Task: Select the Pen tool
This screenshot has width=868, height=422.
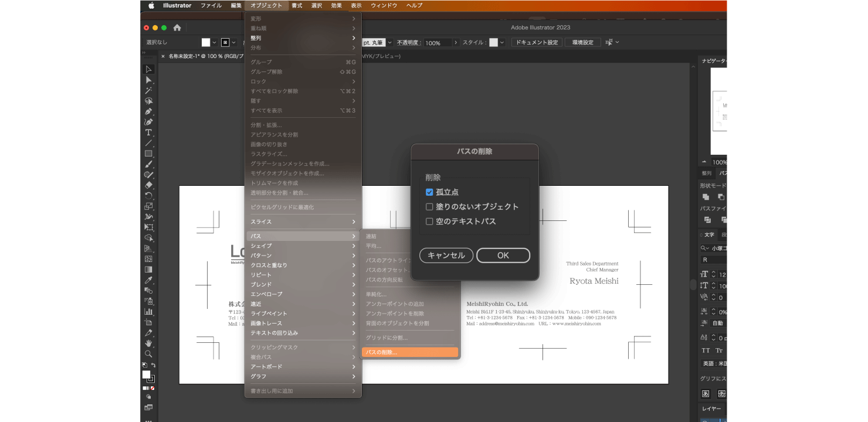Action: click(x=148, y=111)
